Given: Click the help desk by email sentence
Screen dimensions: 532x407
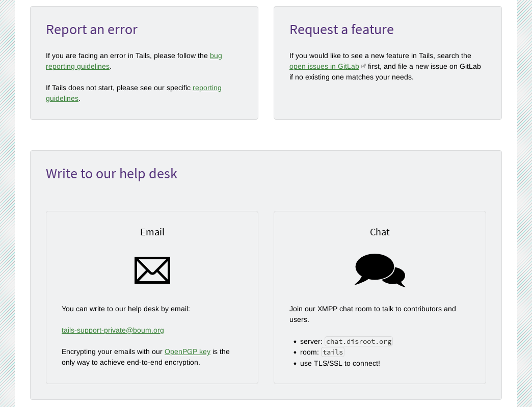Looking at the screenshot, I should coord(126,309).
